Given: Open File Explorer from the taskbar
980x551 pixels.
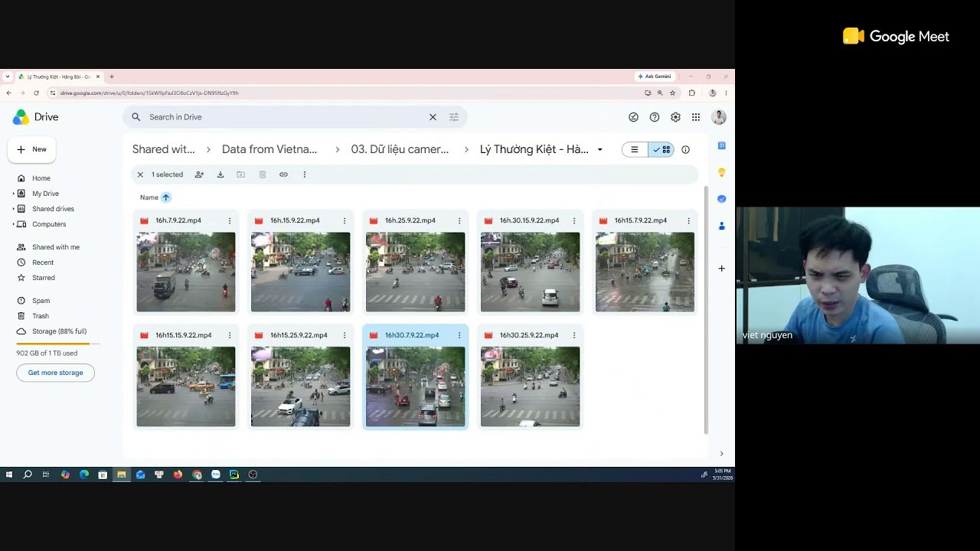Looking at the screenshot, I should [121, 474].
